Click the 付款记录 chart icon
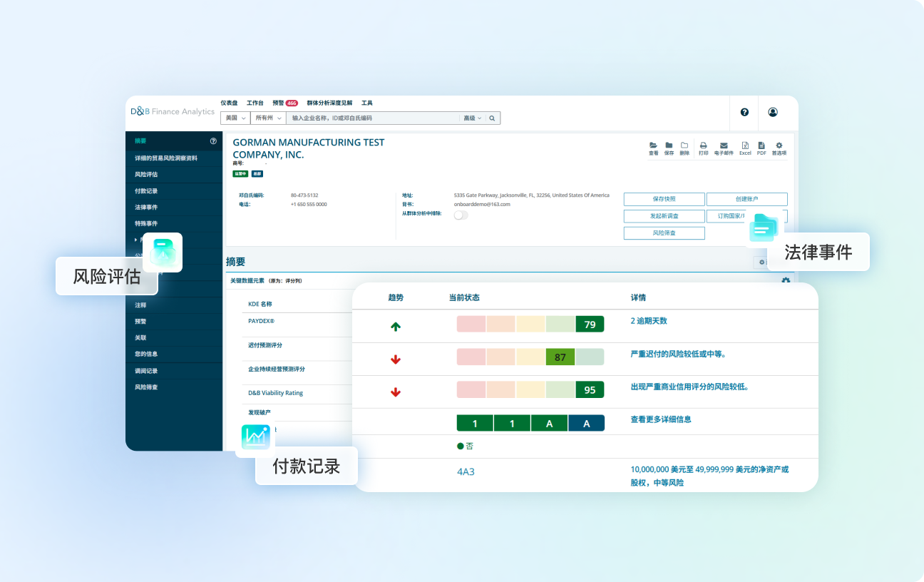 tap(255, 436)
